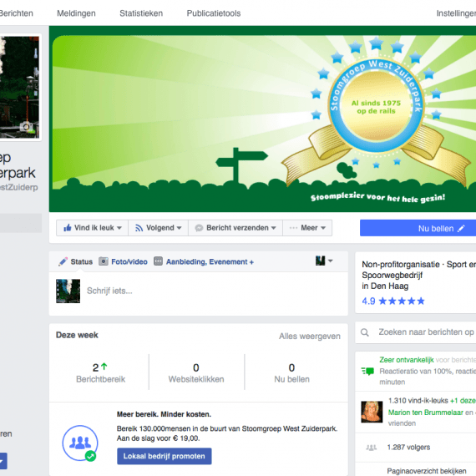The width and height of the screenshot is (476, 476).
Task: Click the followers icon beside 1.287 volgers
Action: [371, 448]
